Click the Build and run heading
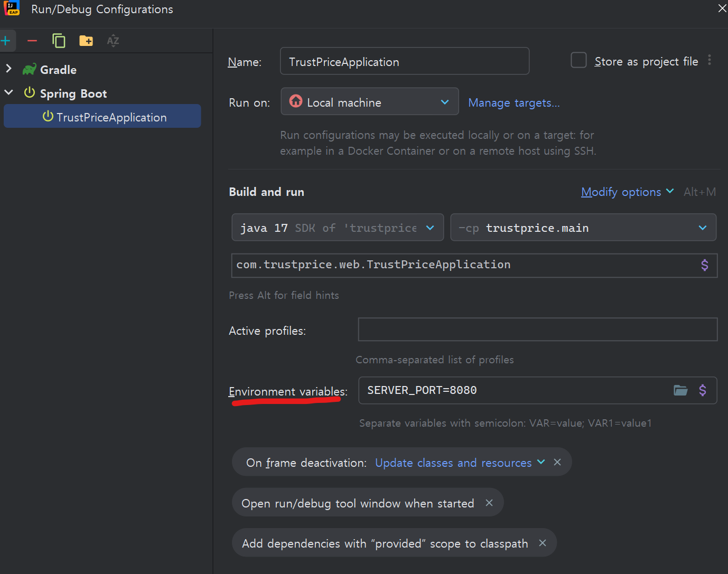The height and width of the screenshot is (574, 728). (266, 192)
